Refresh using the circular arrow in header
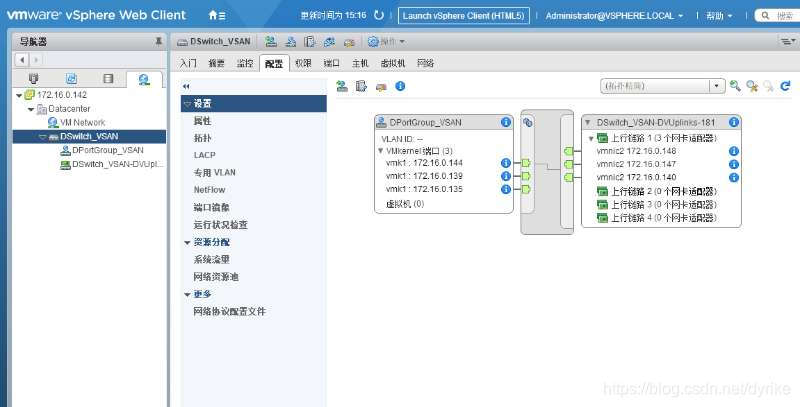 pyautogui.click(x=379, y=15)
